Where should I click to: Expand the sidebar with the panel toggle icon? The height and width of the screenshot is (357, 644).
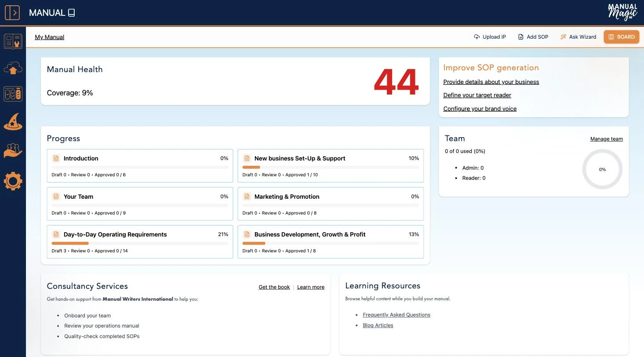[x=12, y=12]
